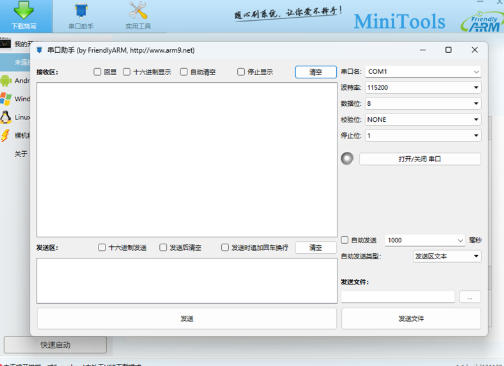This screenshot has height=366, width=504.
Task: Select the Windows logo item in sidebar
Action: point(15,99)
